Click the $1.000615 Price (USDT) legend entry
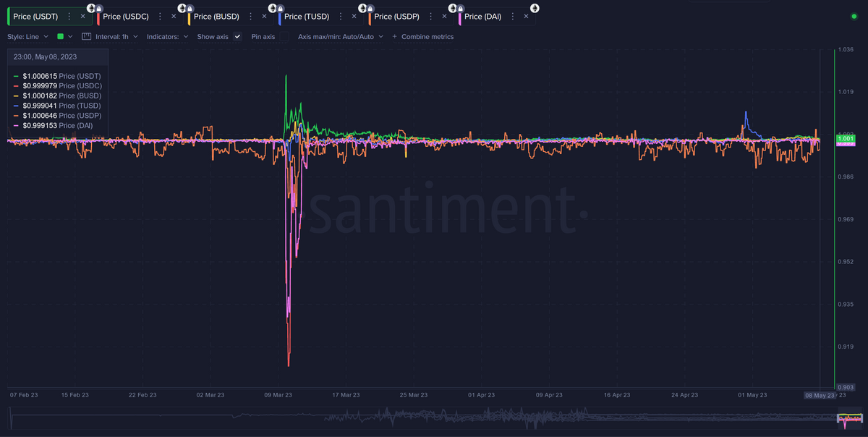This screenshot has width=868, height=437. 58,76
